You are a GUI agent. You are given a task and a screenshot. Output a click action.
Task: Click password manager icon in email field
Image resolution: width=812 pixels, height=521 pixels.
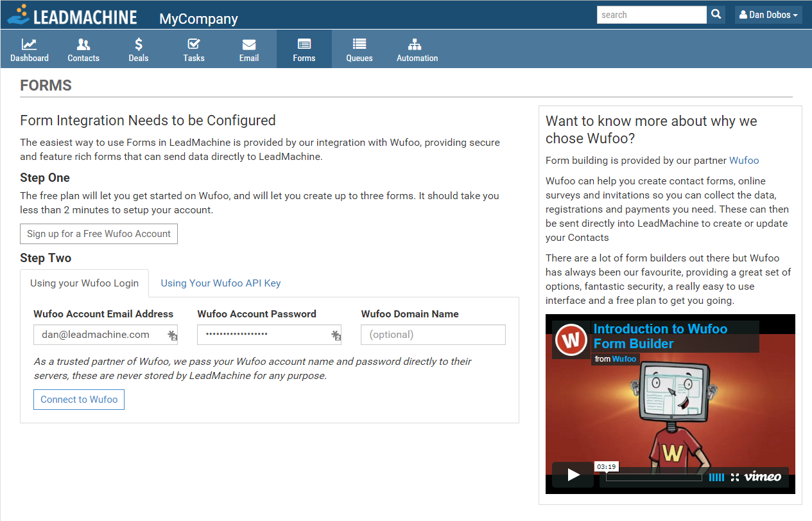172,335
